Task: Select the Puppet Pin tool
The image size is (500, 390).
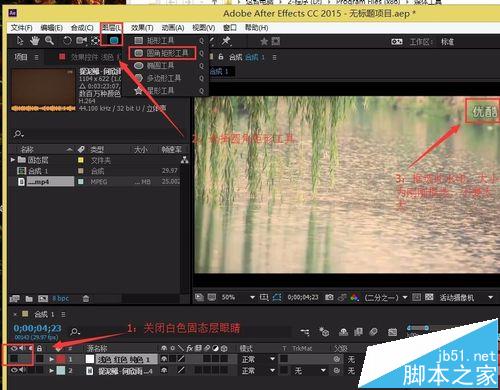Action: click(226, 41)
